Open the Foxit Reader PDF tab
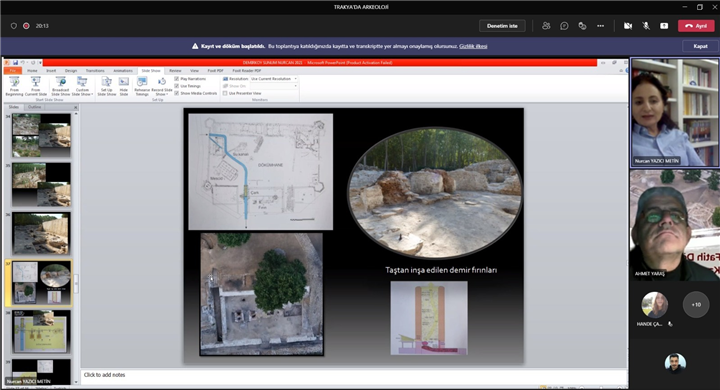Image resolution: width=720 pixels, height=390 pixels. point(247,71)
